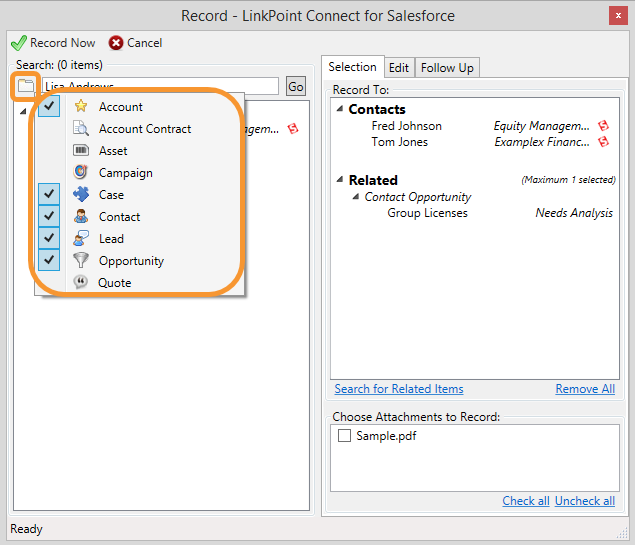Click the Check all link
Viewport: 635px width, 545px height.
526,501
